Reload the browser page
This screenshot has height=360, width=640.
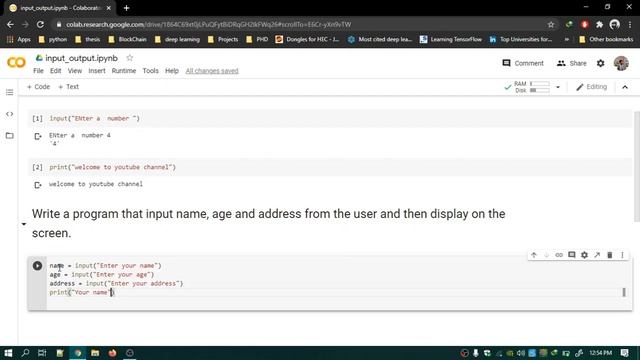pos(40,24)
